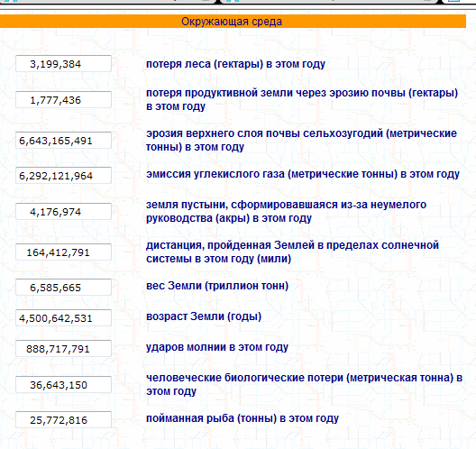Select the Earth distance field 164,412,791
This screenshot has width=476, height=449.
pyautogui.click(x=63, y=252)
